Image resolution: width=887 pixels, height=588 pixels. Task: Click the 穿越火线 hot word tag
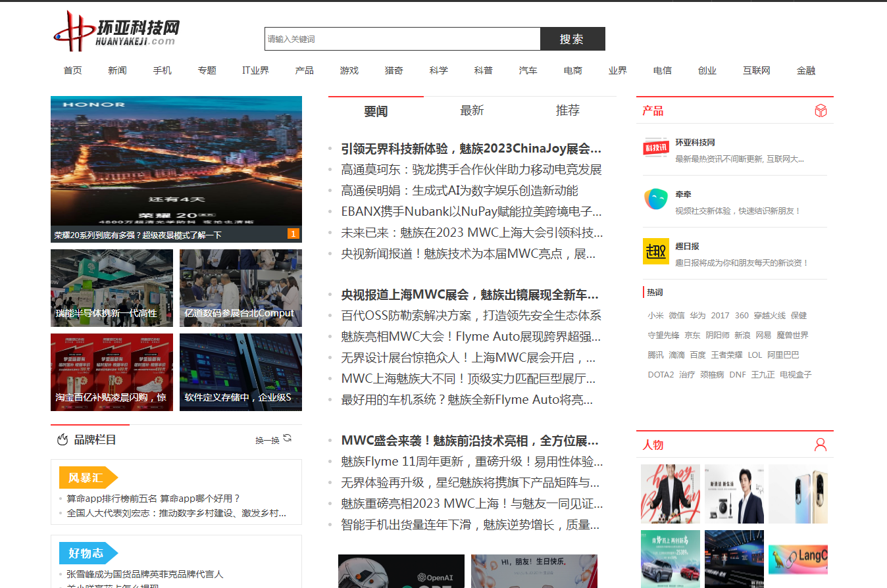pyautogui.click(x=770, y=316)
